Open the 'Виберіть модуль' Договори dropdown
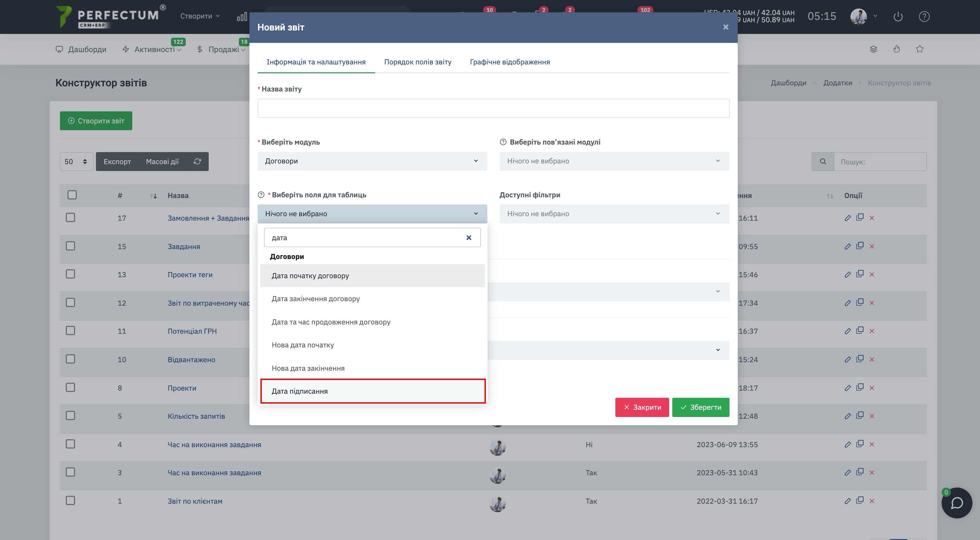Screen dimensions: 980x540 pyautogui.click(x=372, y=161)
